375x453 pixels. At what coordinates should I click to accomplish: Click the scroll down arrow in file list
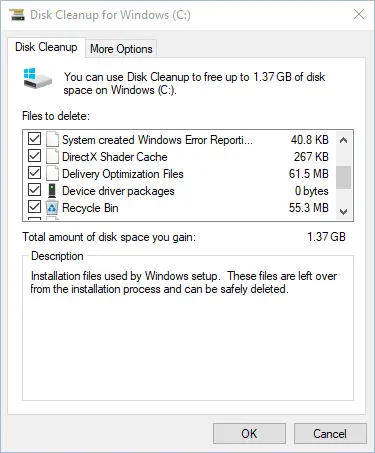(x=343, y=211)
